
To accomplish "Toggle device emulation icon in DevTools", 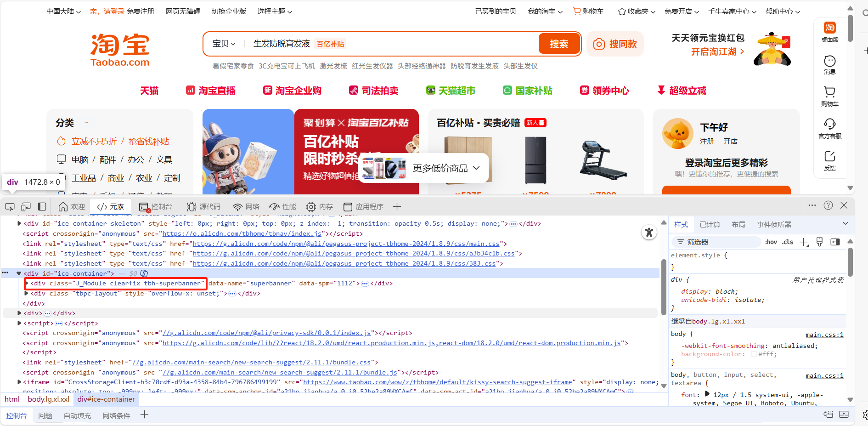I will click(26, 207).
